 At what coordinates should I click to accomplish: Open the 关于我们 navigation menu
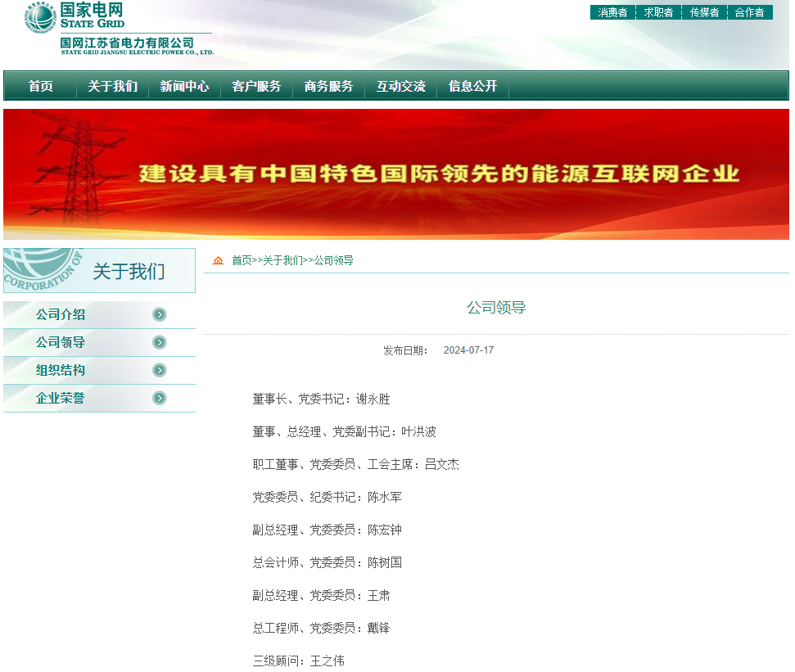click(113, 86)
